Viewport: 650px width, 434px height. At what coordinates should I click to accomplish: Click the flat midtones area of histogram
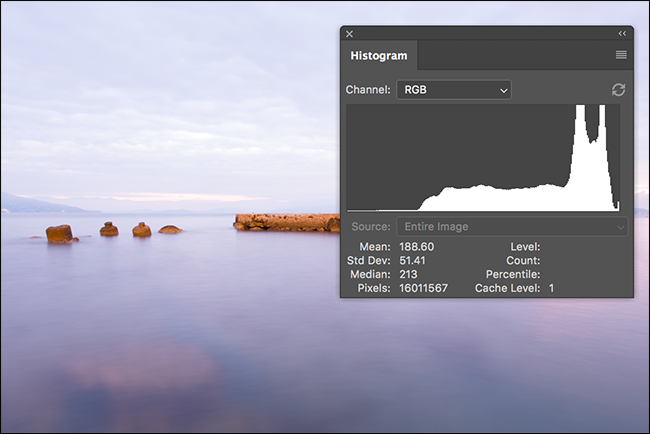[497, 199]
